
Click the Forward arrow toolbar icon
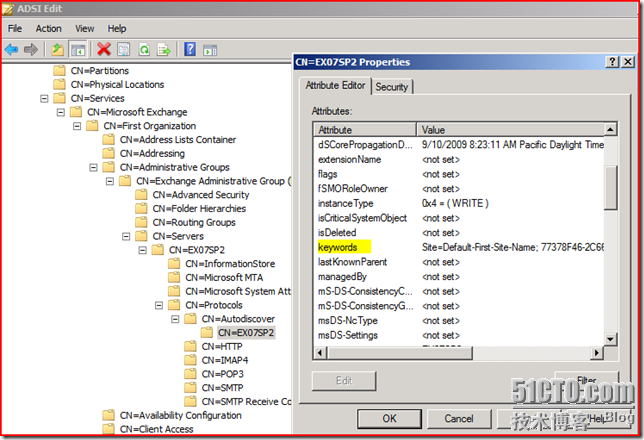pos(31,50)
